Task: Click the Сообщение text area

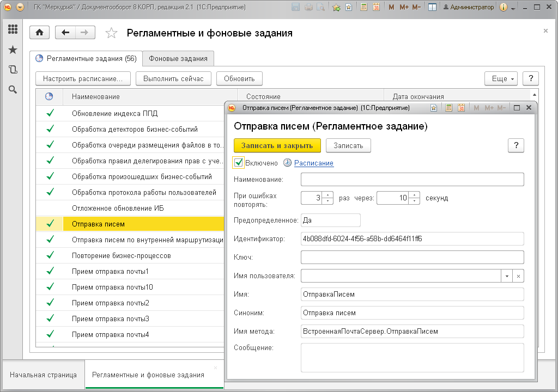Action: pyautogui.click(x=412, y=358)
